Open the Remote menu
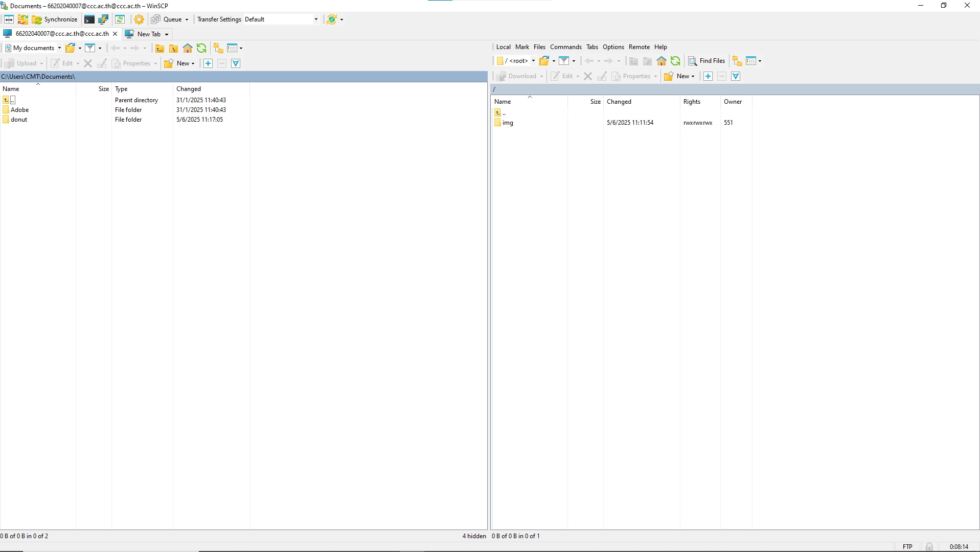Image resolution: width=980 pixels, height=552 pixels. click(x=639, y=47)
